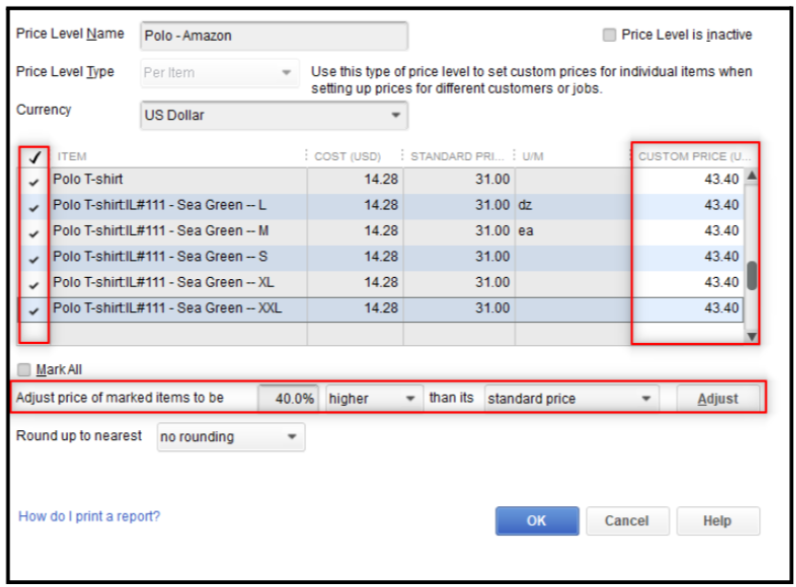Screen dimensions: 796x587
Task: Open 'How do I print a report?' link
Action: click(x=89, y=516)
